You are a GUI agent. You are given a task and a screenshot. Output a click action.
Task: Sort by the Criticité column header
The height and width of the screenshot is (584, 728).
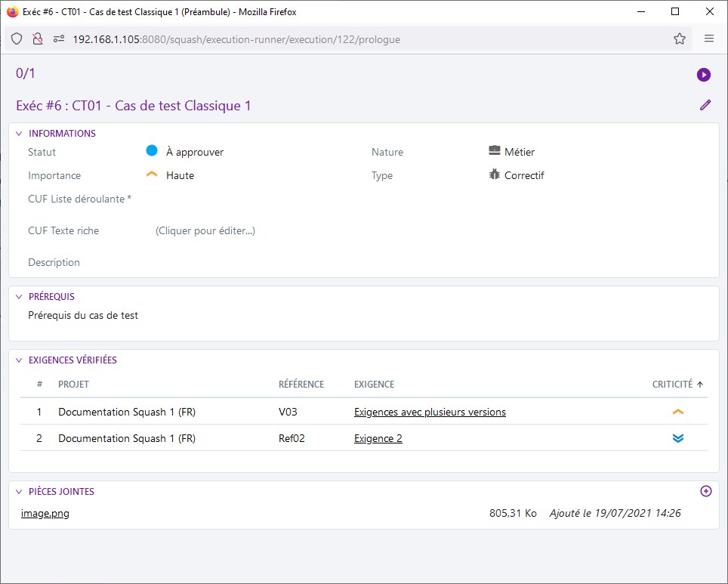[672, 384]
